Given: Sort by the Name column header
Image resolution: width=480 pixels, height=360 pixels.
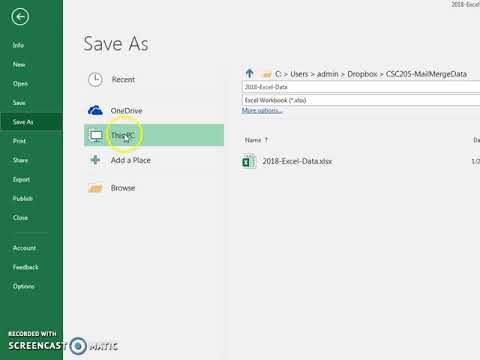Looking at the screenshot, I should 253,140.
